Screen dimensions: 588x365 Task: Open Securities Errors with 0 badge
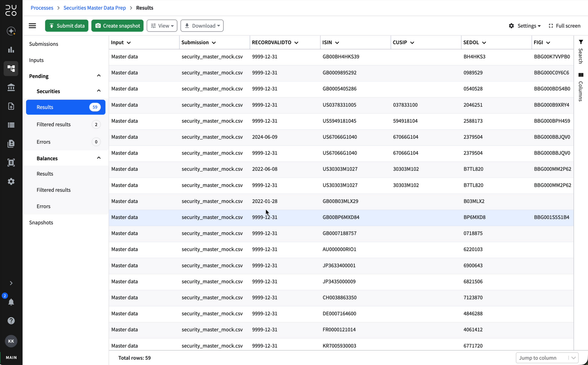pyautogui.click(x=65, y=142)
